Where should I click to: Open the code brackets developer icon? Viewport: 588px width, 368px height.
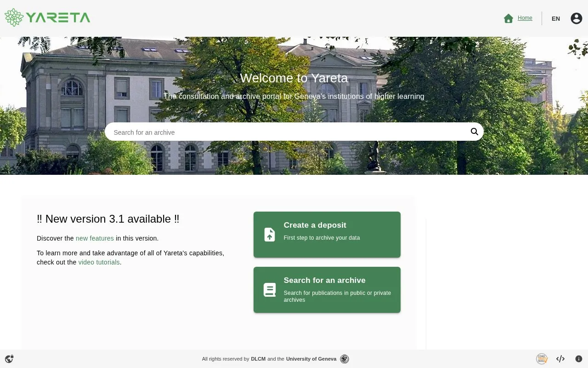click(x=560, y=359)
